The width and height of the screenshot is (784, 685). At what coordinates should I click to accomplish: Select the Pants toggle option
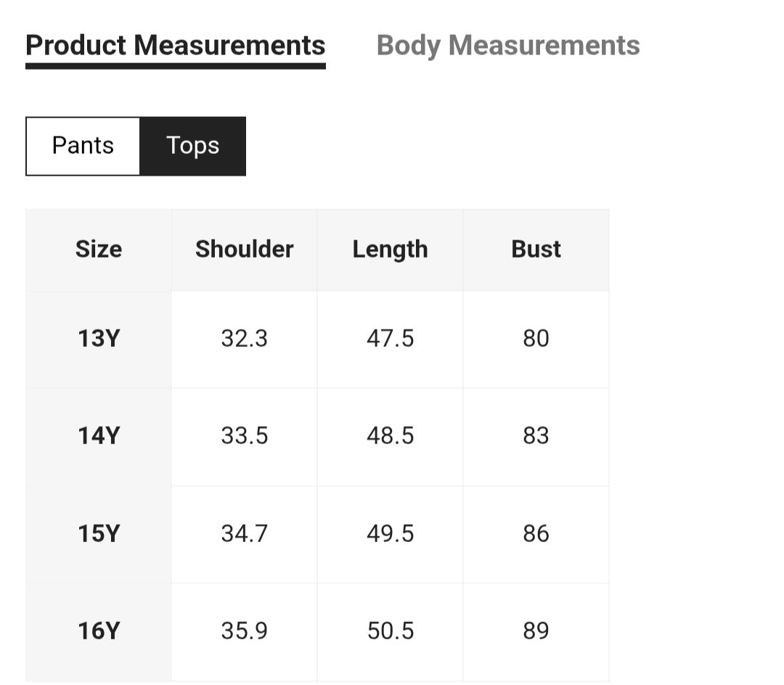(83, 146)
